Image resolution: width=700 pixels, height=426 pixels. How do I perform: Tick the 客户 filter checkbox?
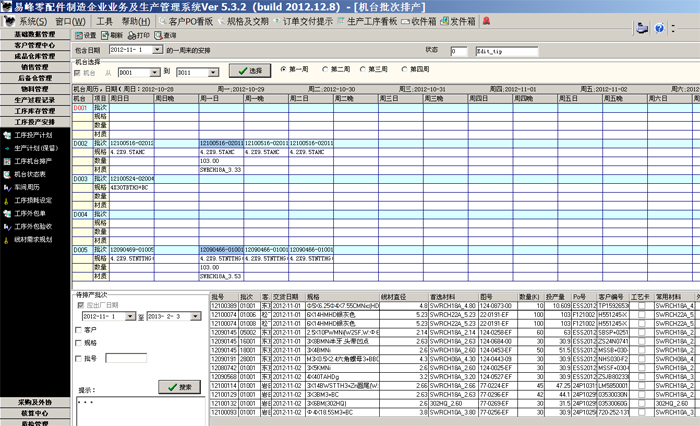(x=79, y=329)
